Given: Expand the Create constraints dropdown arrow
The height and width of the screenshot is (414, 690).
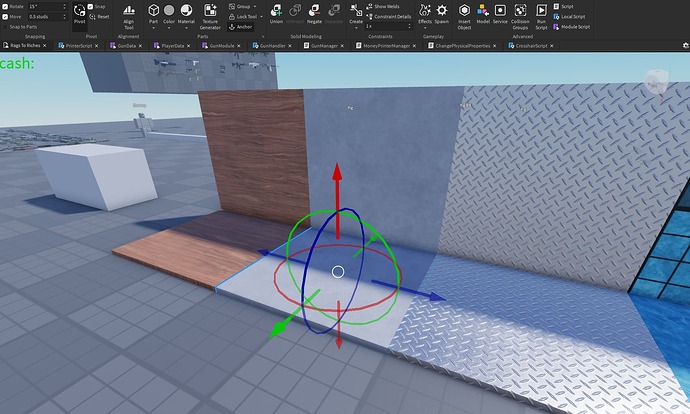Looking at the screenshot, I should click(356, 28).
